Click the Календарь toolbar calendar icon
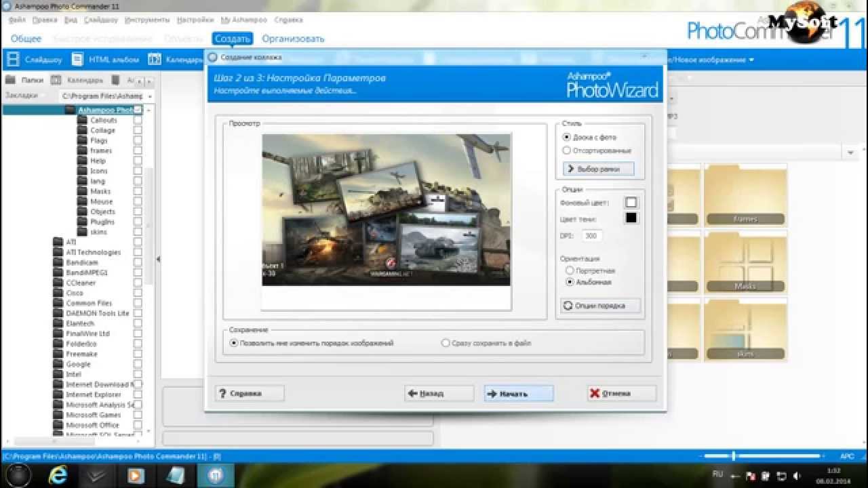Screen dimensions: 868x488 (155, 60)
